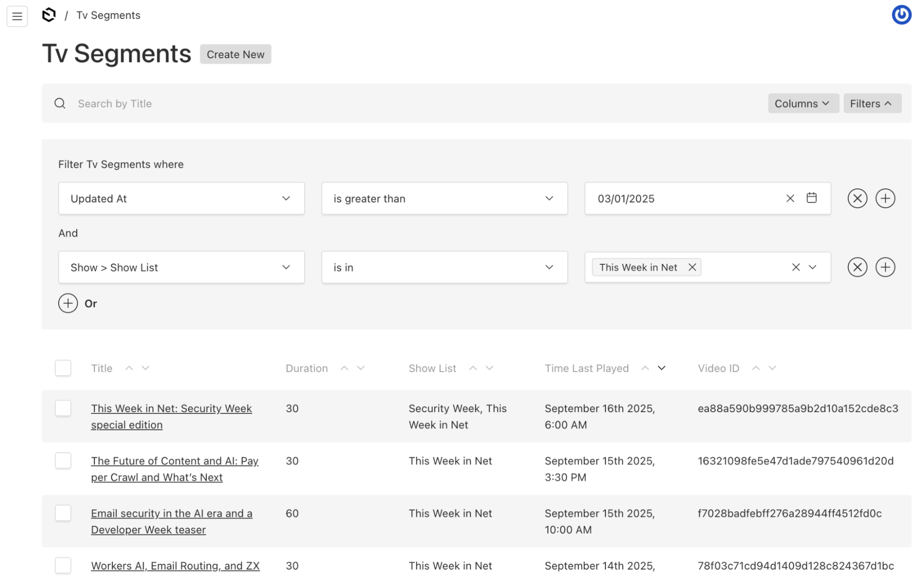Screen dimensions: 924x577
Task: Open the 'is greater than' operator dropdown
Action: click(444, 198)
